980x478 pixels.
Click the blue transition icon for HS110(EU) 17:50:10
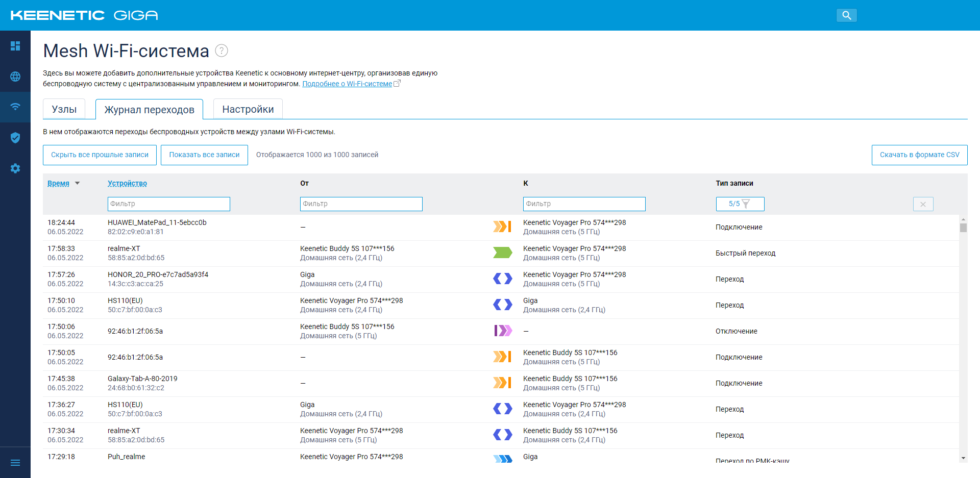click(502, 305)
